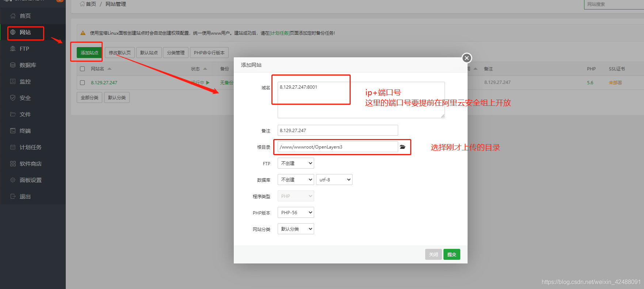
Task: Open the 程序类型 PHP dropdown
Action: click(296, 196)
